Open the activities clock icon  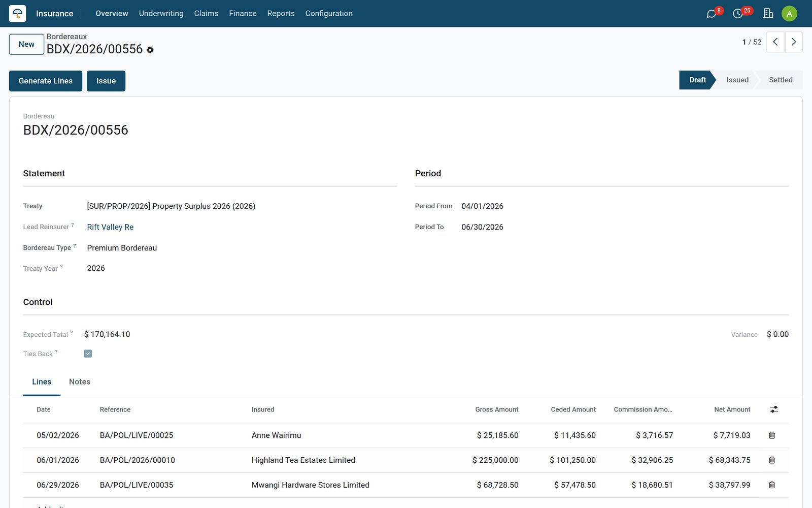pos(738,14)
